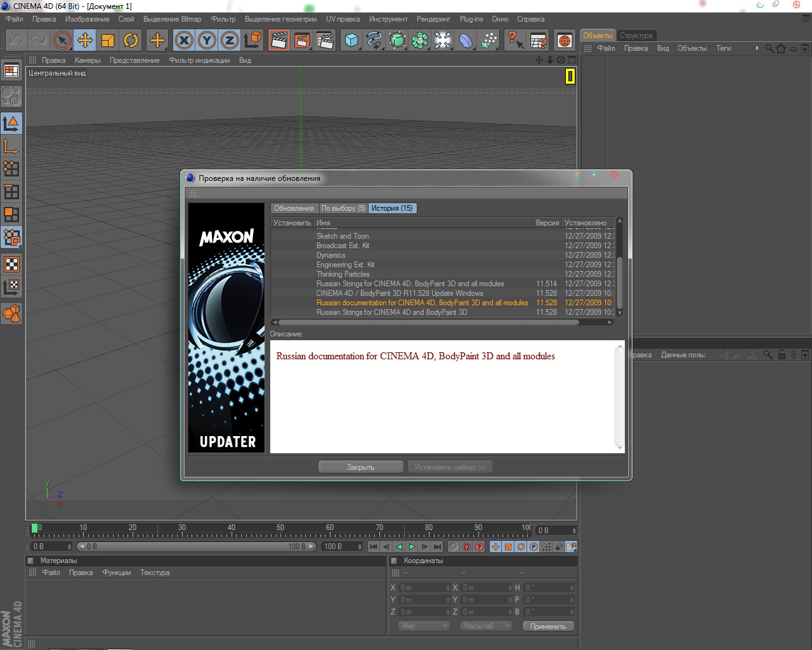
Task: Select the CINEMA 4D R11.528 Update Windows row
Action: [x=400, y=293]
